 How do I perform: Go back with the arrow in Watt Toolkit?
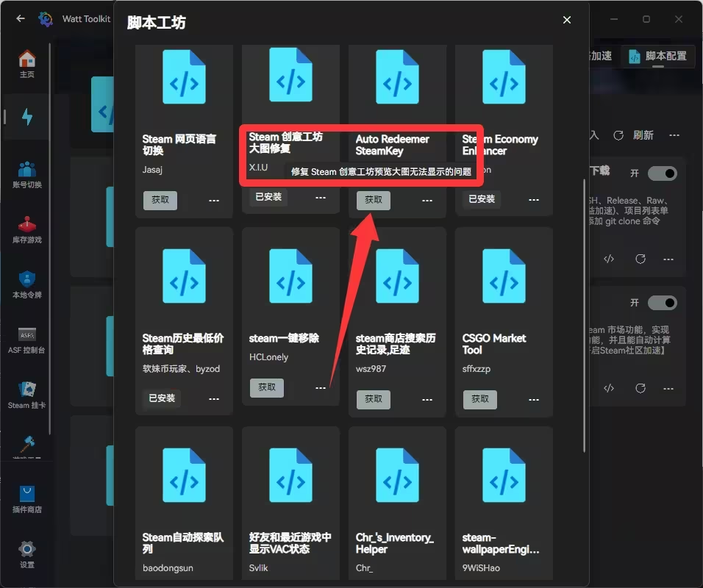(x=20, y=18)
